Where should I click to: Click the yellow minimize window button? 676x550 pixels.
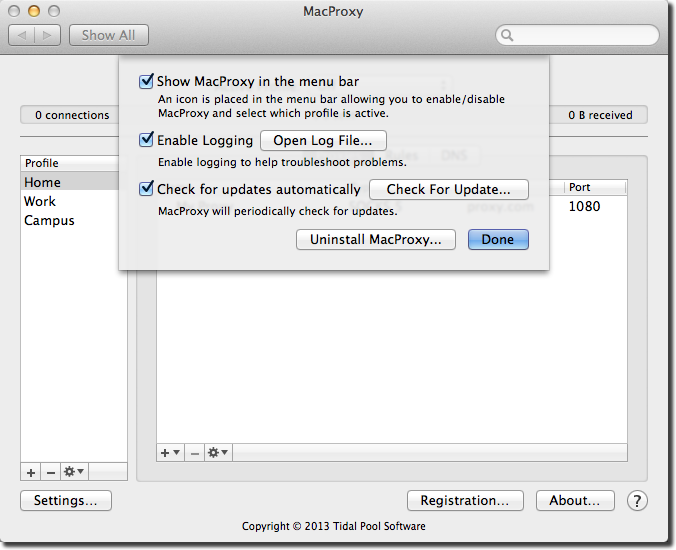34,11
